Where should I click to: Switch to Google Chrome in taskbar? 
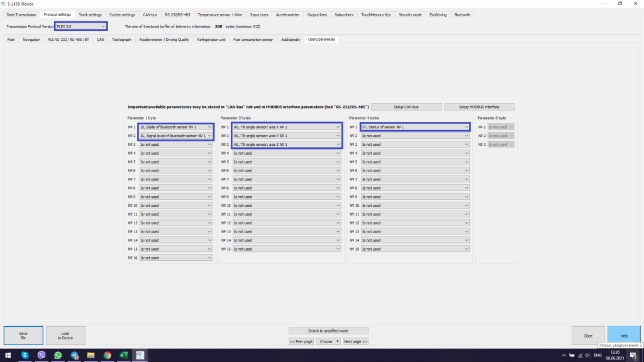coord(107,356)
